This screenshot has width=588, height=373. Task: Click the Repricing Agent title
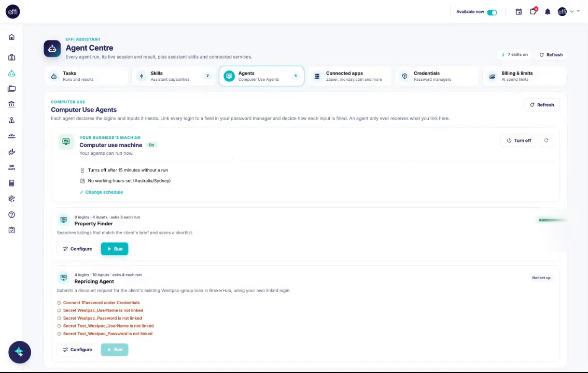[94, 281]
